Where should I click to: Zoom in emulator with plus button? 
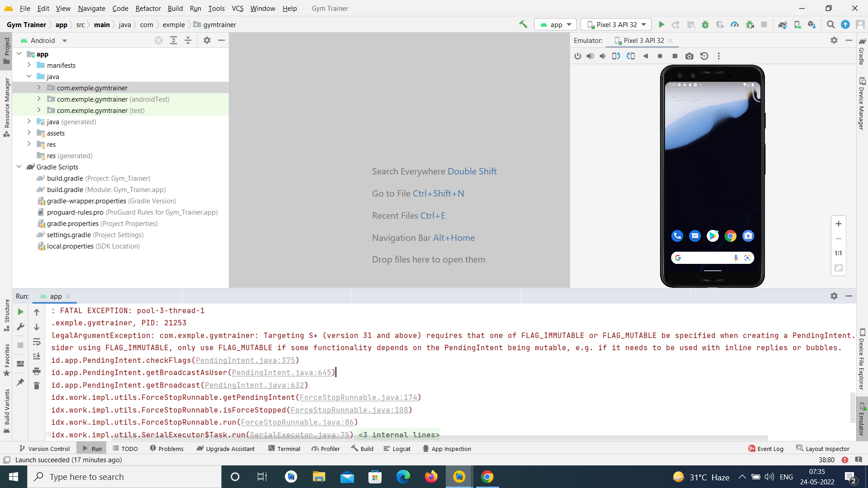[x=839, y=224]
